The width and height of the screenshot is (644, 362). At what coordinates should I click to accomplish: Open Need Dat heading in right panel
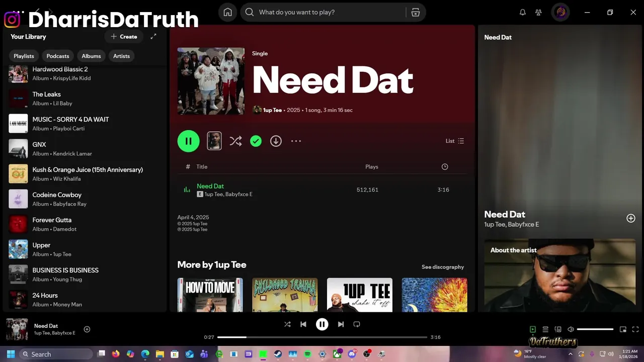click(x=505, y=214)
